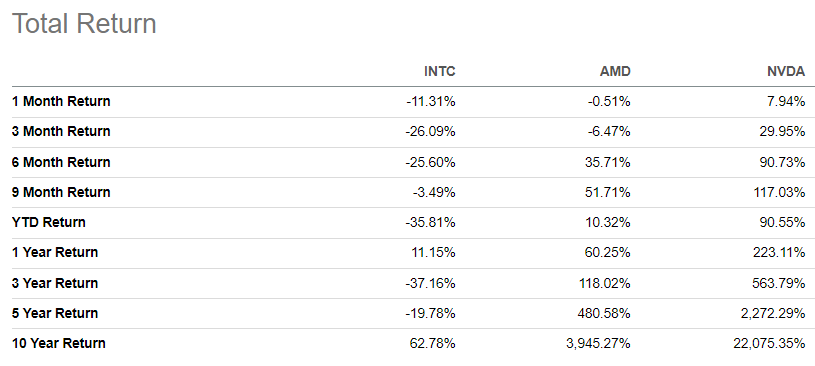Click the 1 Month Return row label
815x366 pixels.
61,101
